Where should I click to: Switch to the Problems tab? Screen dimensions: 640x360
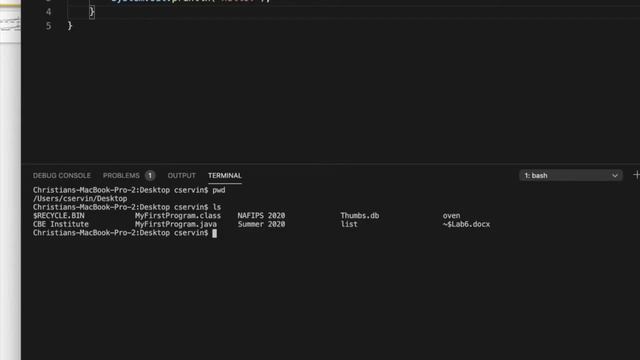pos(121,176)
